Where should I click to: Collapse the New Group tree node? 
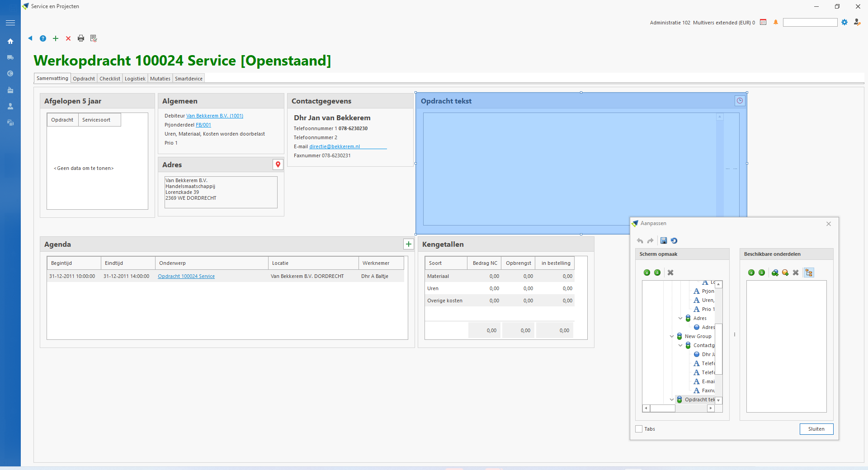pyautogui.click(x=672, y=336)
